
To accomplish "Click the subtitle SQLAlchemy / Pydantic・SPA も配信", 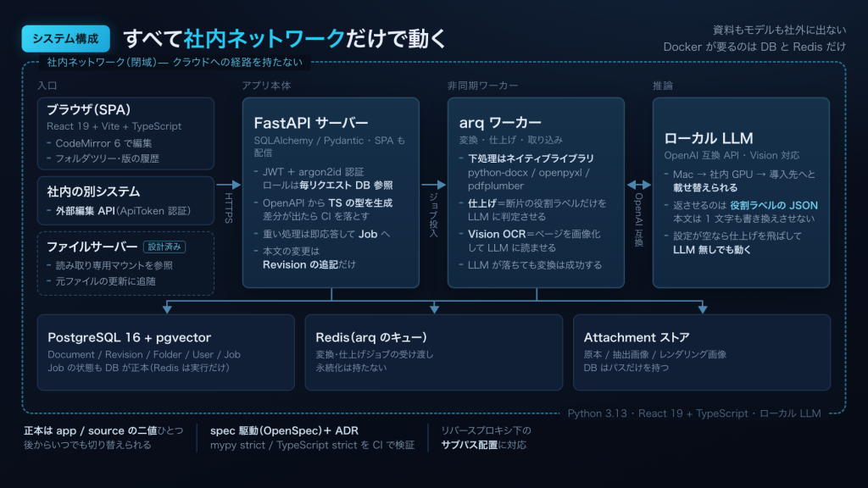I will point(330,146).
